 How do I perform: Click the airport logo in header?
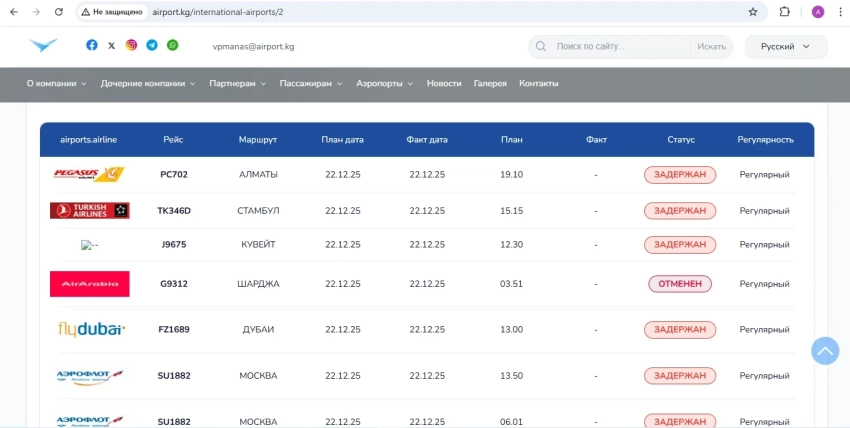pyautogui.click(x=43, y=46)
